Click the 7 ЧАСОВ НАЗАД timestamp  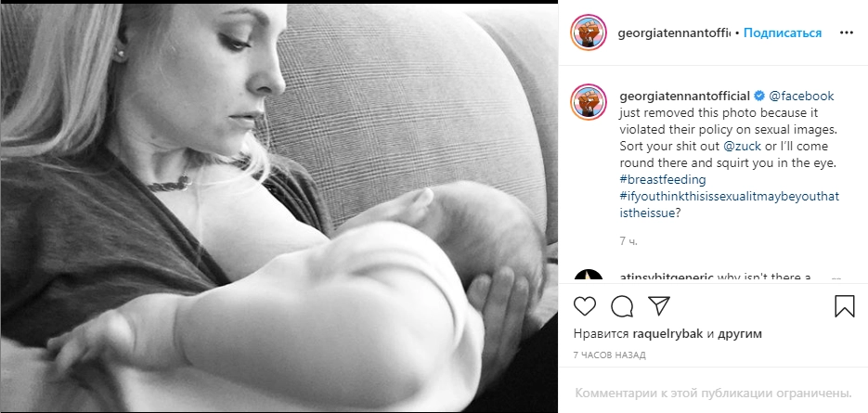(610, 355)
